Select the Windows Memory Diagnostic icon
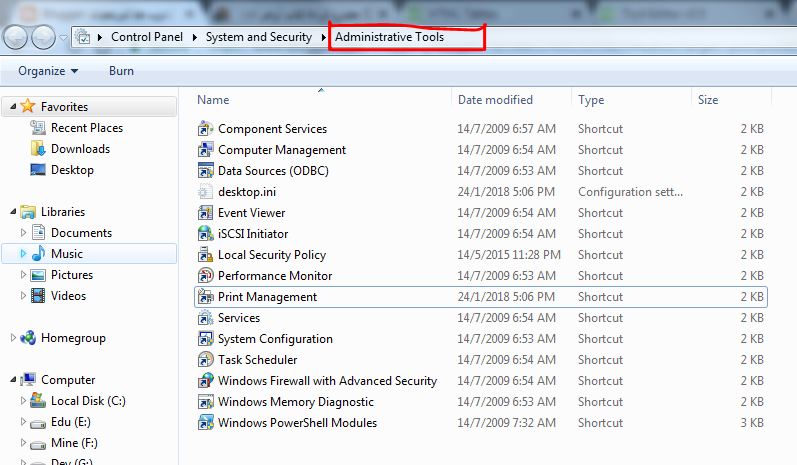The image size is (797, 465). (x=205, y=401)
